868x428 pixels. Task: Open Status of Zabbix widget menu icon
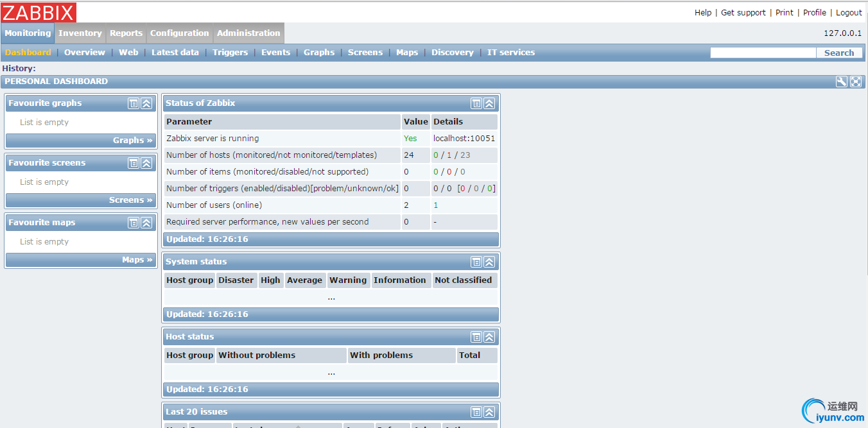click(x=476, y=103)
